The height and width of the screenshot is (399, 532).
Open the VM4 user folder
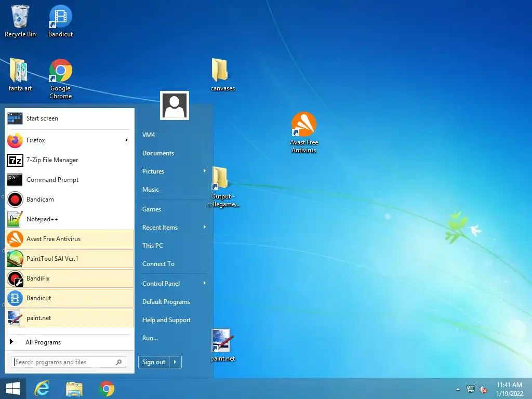[x=149, y=135]
